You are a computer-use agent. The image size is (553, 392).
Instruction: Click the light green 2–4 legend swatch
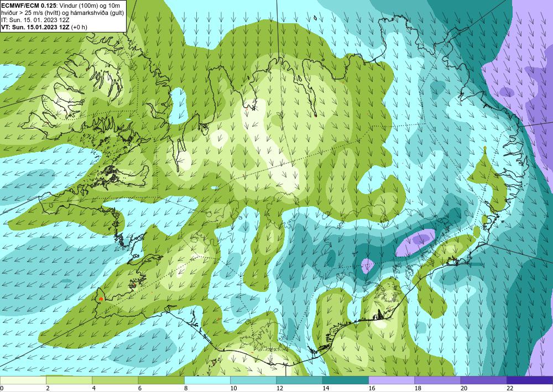[x=69, y=380]
